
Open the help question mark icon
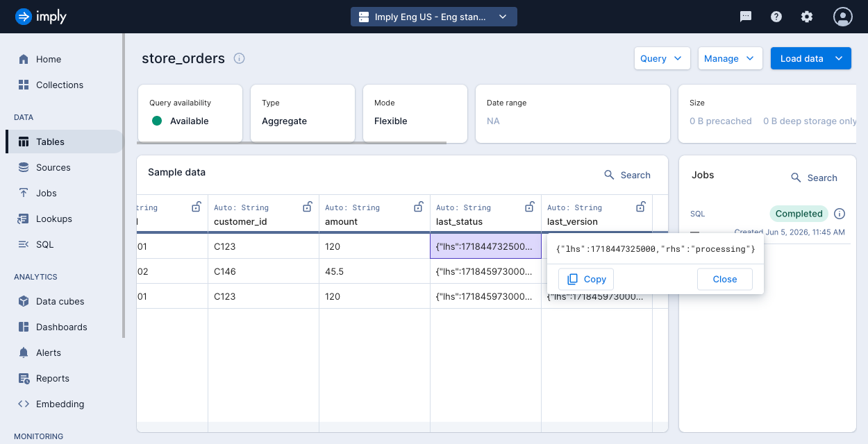[x=776, y=17]
